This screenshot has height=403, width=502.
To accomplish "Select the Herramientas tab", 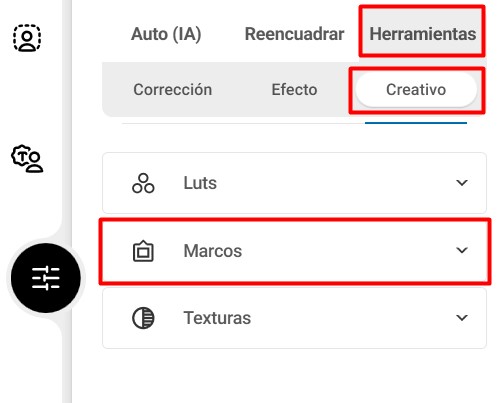I will point(422,34).
